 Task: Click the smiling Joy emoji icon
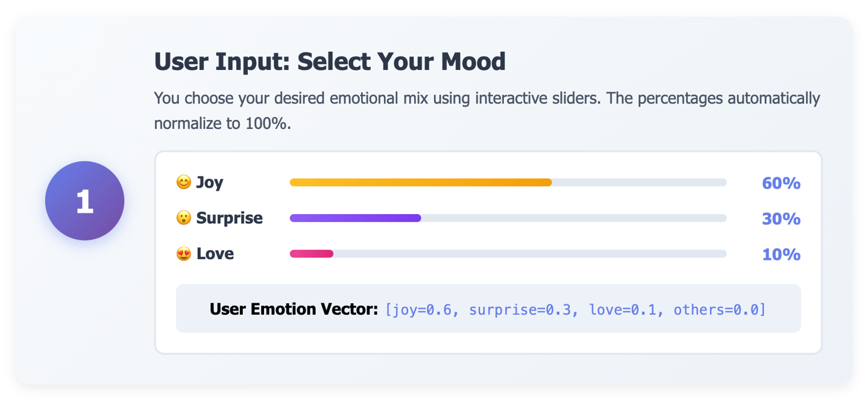(183, 182)
